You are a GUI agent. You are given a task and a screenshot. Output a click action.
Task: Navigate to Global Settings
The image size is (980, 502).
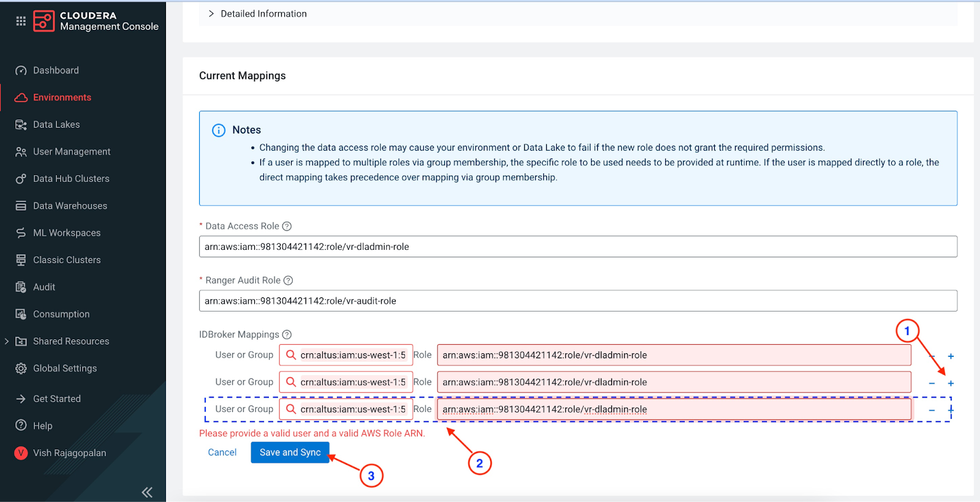65,368
